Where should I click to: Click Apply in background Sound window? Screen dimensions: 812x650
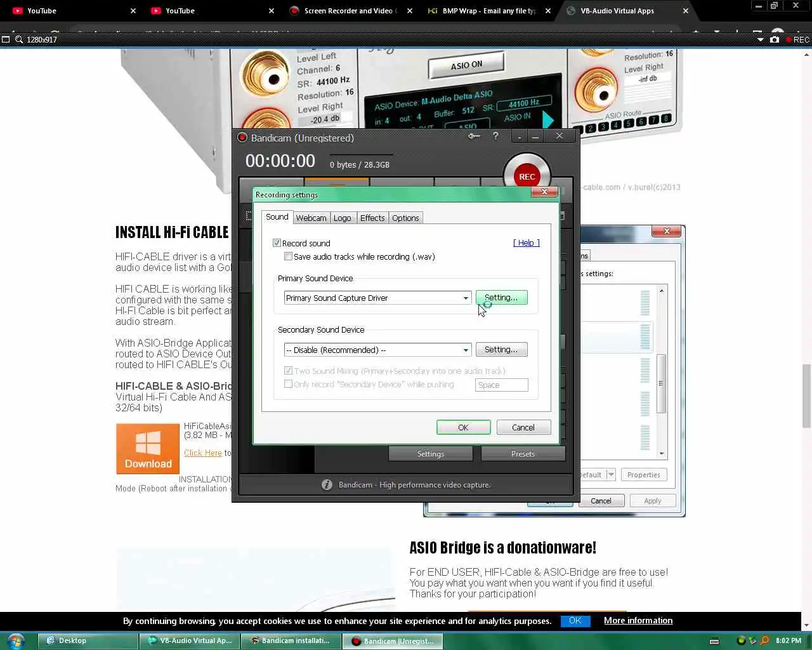652,501
